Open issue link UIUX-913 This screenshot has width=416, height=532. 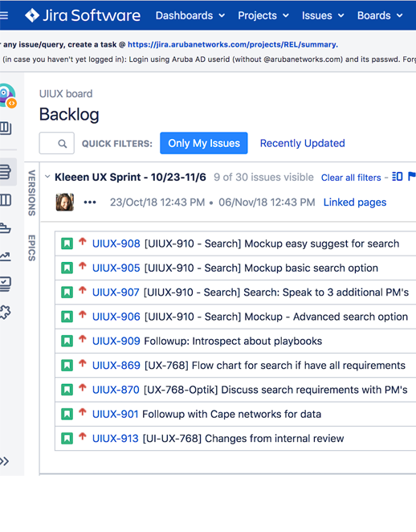[x=116, y=439]
